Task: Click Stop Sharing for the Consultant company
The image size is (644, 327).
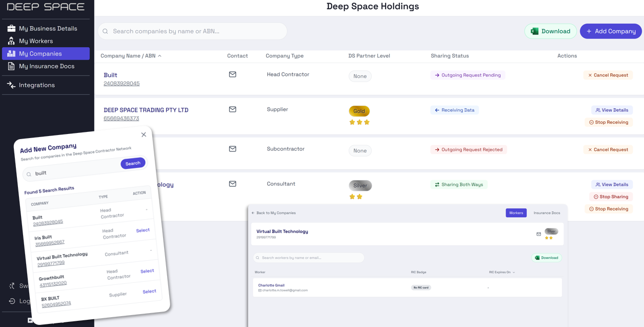Action: pyautogui.click(x=611, y=197)
